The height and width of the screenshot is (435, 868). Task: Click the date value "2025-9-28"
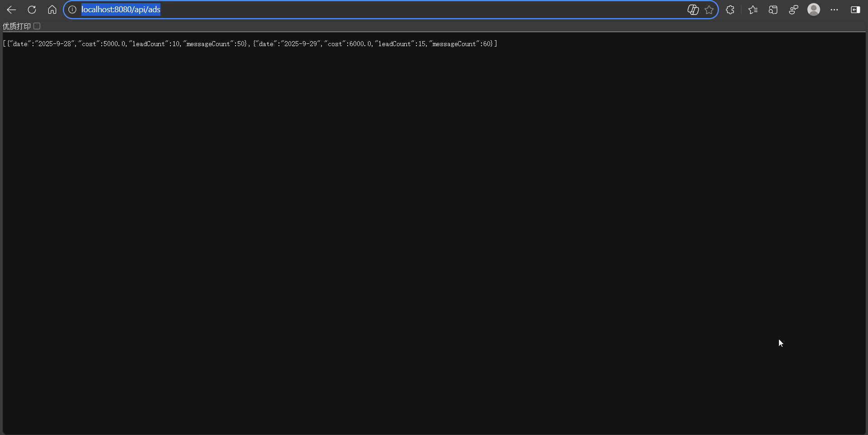pyautogui.click(x=55, y=44)
